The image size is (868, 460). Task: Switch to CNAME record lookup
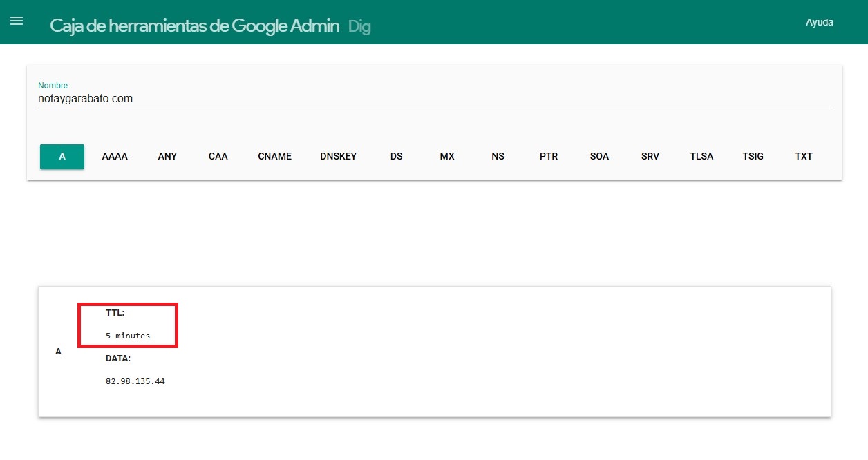click(275, 156)
